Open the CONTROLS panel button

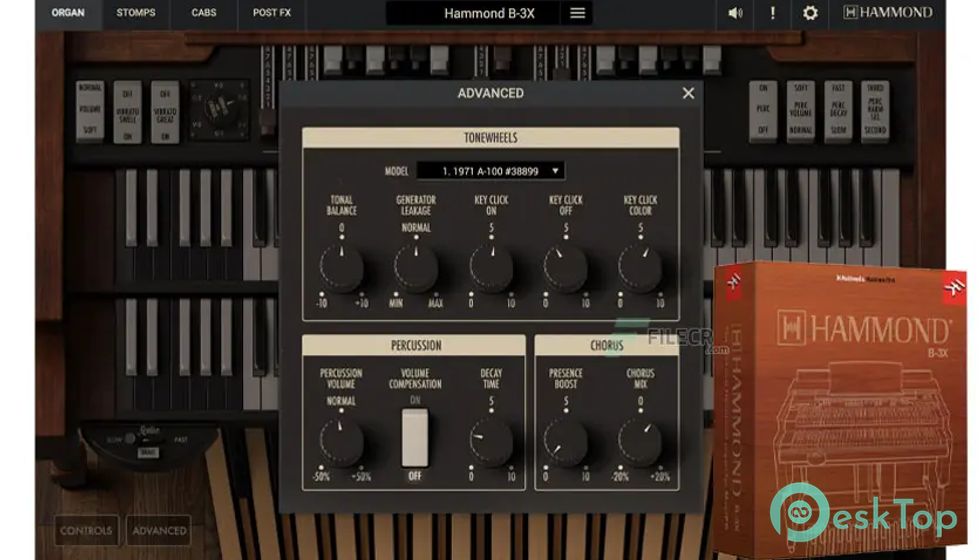point(86,531)
